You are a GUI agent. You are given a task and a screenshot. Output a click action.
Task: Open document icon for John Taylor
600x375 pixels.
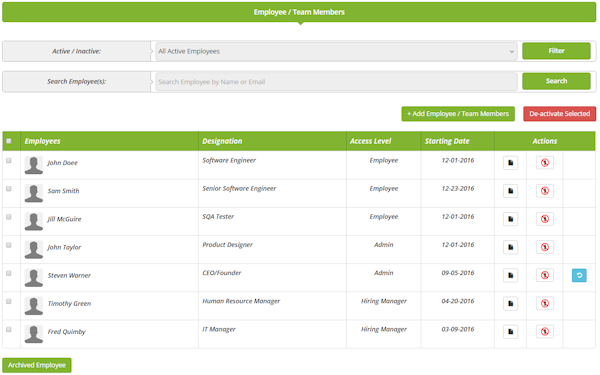pyautogui.click(x=510, y=247)
